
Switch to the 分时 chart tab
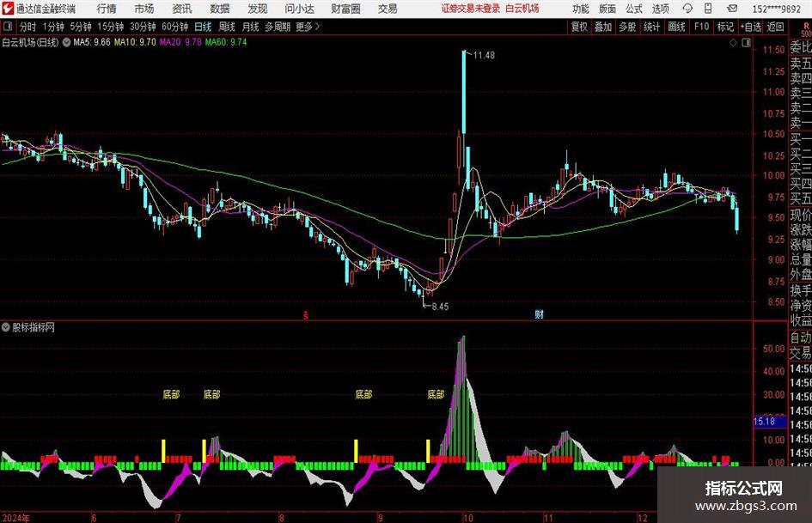(x=28, y=27)
